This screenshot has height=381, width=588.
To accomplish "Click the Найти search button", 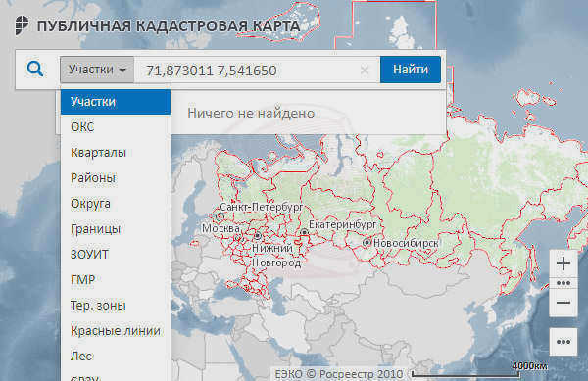I will pyautogui.click(x=411, y=70).
